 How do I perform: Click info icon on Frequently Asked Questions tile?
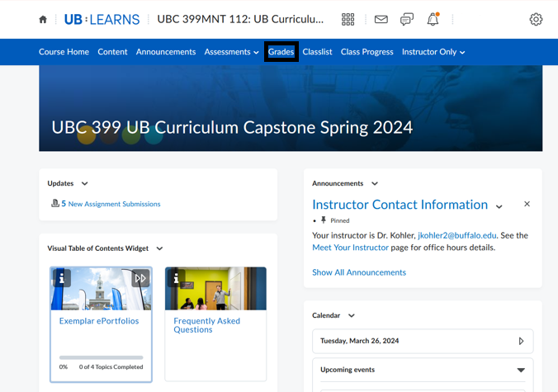coord(175,279)
